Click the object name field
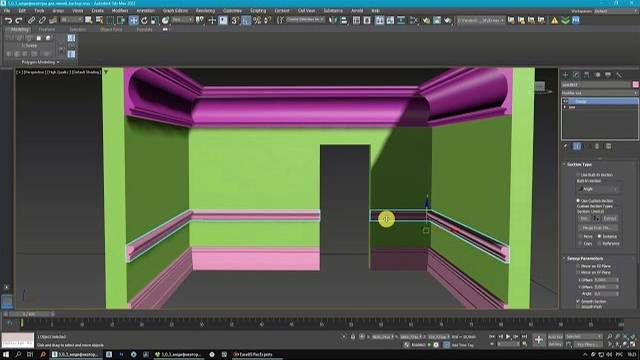The image size is (640, 360). click(596, 84)
